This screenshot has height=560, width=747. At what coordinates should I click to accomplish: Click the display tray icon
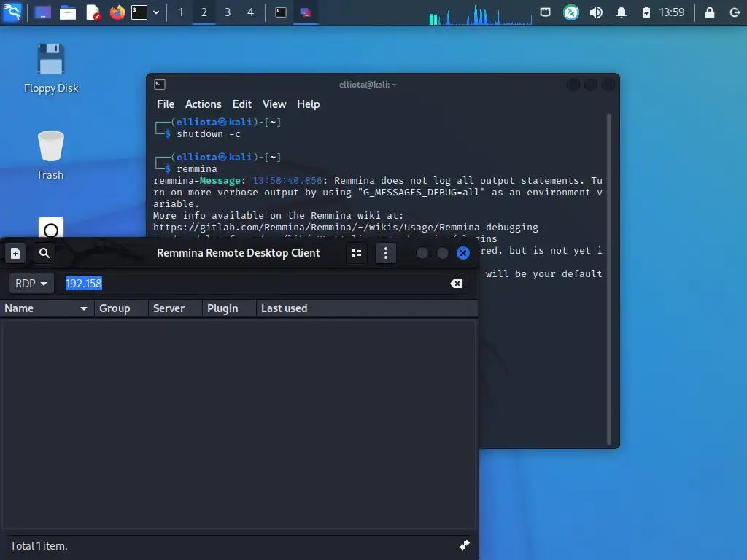click(546, 12)
